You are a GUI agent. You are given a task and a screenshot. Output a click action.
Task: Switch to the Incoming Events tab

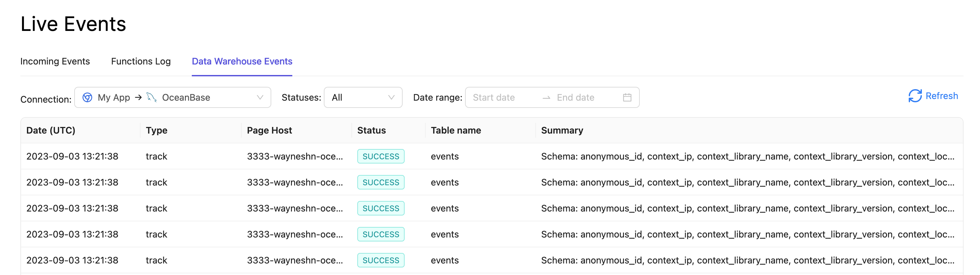pyautogui.click(x=55, y=61)
